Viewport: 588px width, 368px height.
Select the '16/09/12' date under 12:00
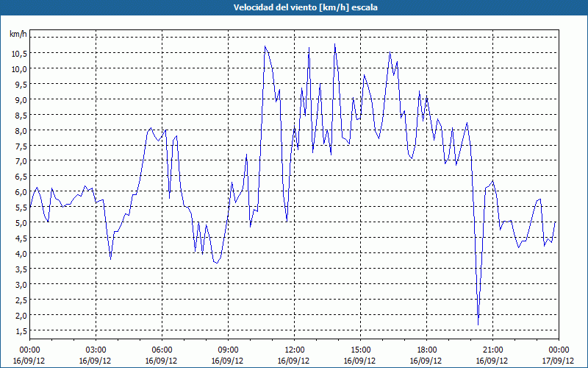pyautogui.click(x=294, y=361)
